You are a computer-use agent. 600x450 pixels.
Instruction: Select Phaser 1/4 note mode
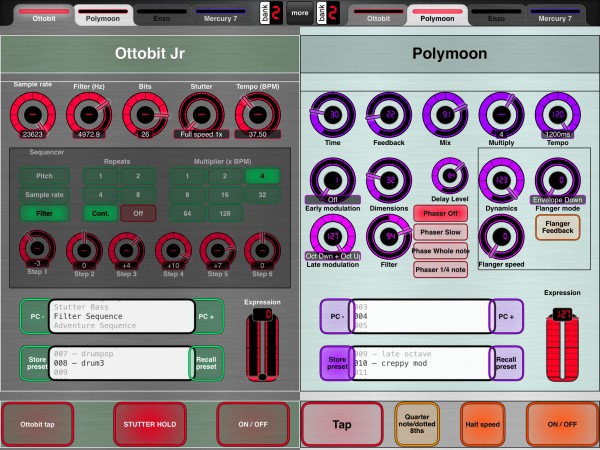tap(440, 270)
